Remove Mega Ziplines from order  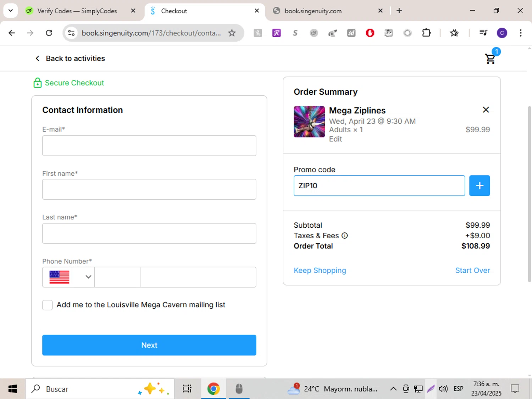pos(486,110)
